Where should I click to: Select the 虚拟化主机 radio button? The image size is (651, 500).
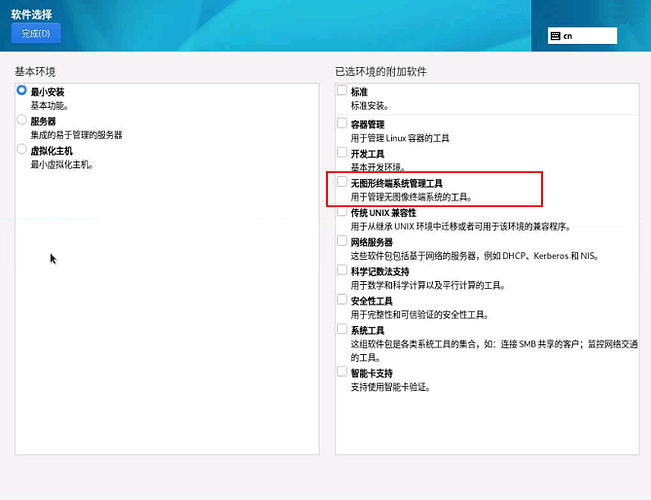pyautogui.click(x=22, y=150)
